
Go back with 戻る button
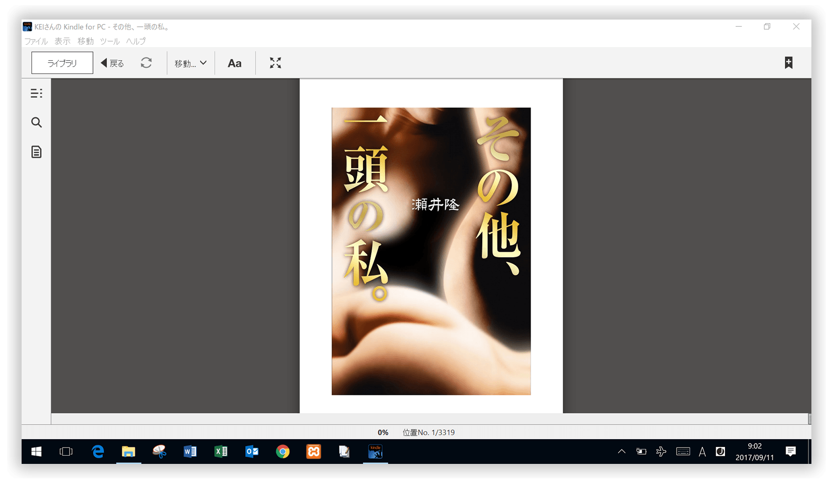tap(112, 63)
